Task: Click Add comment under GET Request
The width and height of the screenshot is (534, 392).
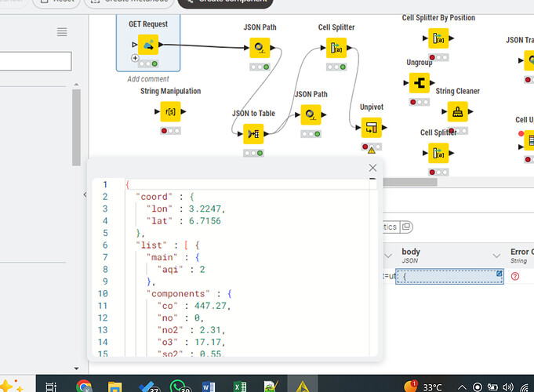Action: 148,79
